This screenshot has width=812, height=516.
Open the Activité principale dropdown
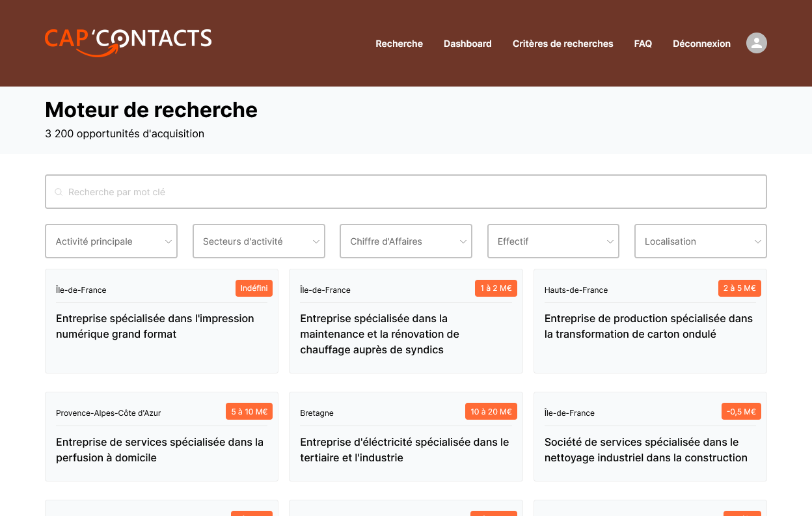pyautogui.click(x=111, y=241)
